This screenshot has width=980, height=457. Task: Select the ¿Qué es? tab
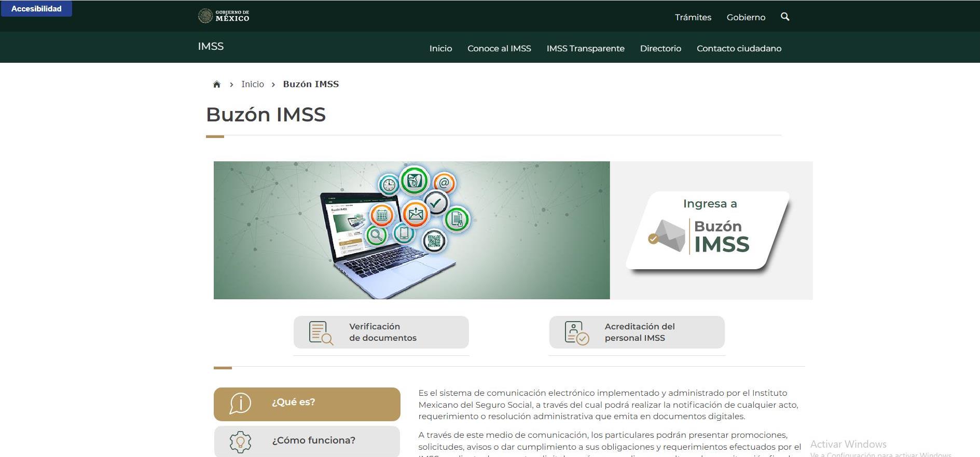pos(307,404)
